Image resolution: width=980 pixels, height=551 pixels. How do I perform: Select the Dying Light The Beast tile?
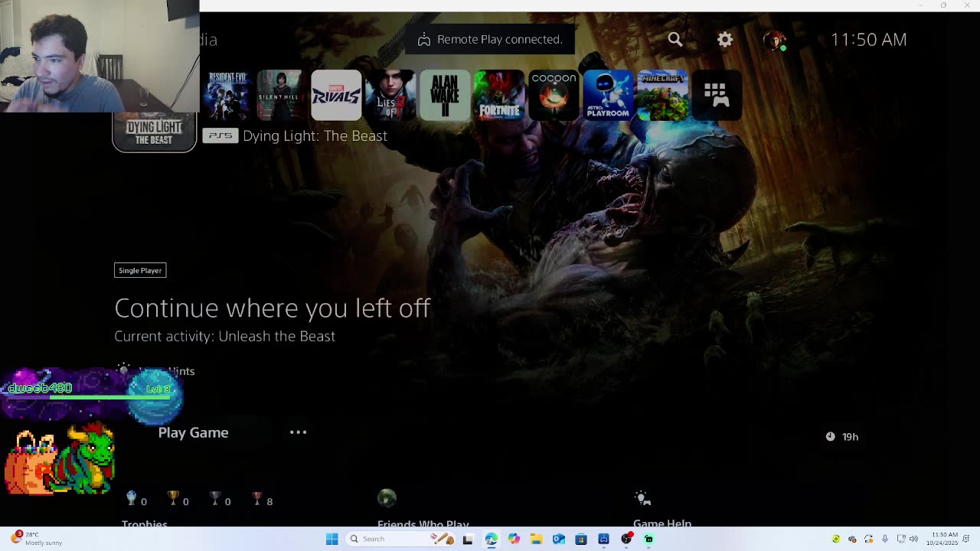point(155,132)
